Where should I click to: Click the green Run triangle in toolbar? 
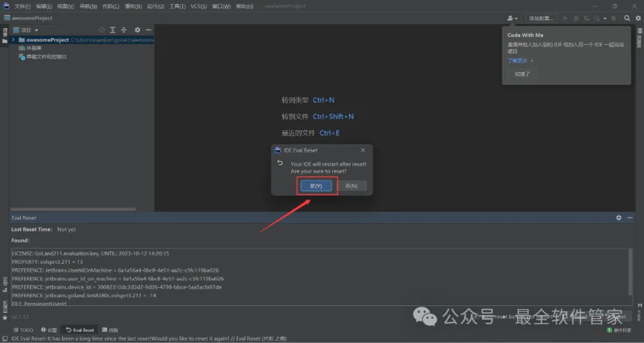point(565,18)
